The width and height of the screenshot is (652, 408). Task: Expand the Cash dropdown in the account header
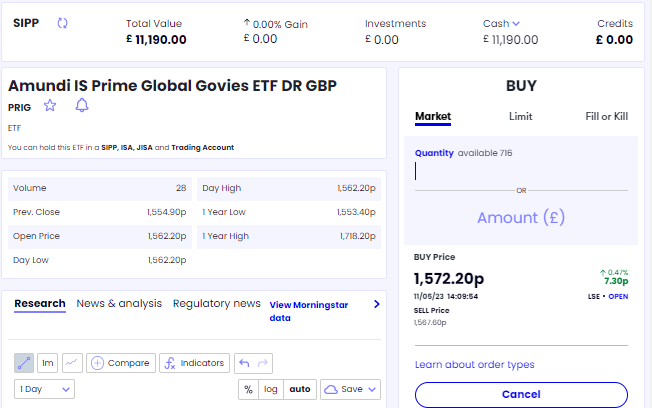[516, 24]
